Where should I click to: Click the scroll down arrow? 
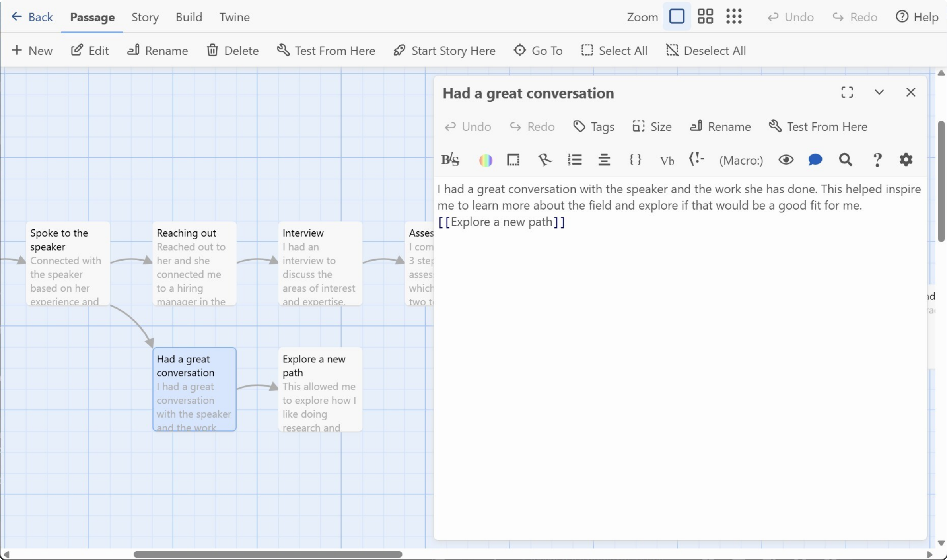[x=941, y=543]
